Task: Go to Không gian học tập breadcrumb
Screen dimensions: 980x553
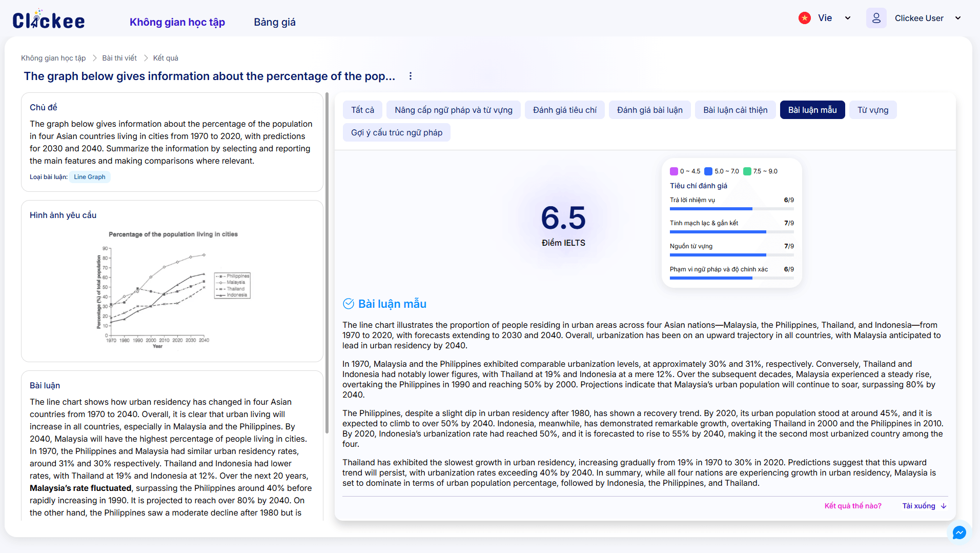Action: [53, 58]
